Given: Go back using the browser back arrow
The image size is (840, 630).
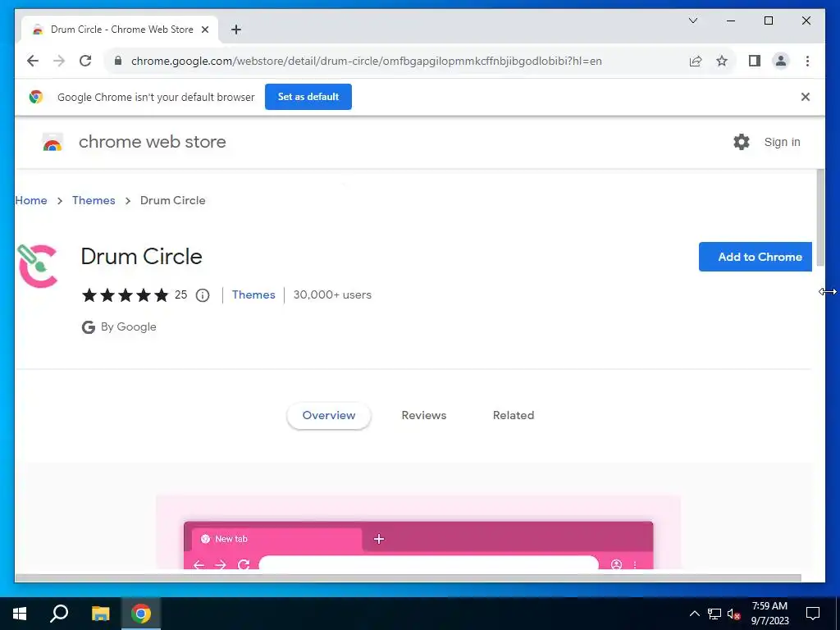Looking at the screenshot, I should [33, 61].
